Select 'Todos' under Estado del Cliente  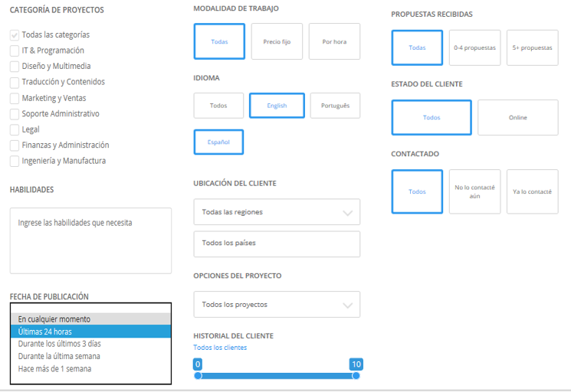pos(432,117)
